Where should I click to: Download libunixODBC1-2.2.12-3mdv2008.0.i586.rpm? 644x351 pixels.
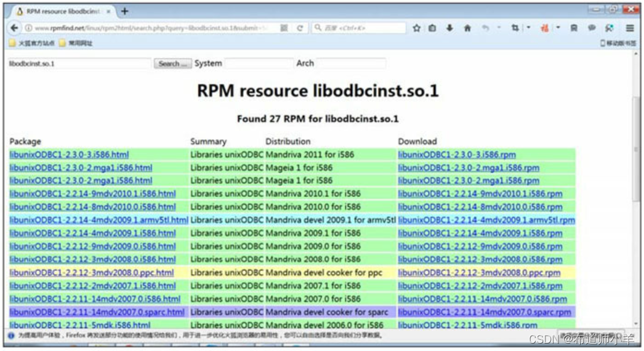(x=480, y=259)
